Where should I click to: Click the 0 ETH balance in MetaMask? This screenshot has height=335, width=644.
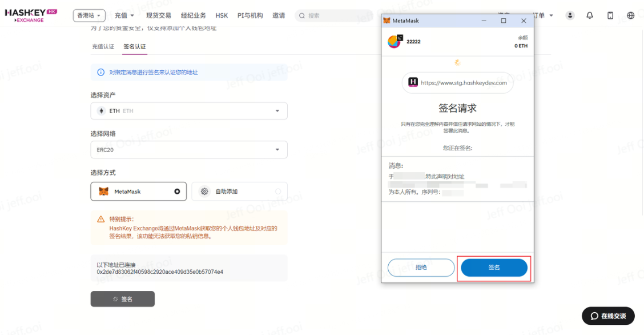coord(521,46)
